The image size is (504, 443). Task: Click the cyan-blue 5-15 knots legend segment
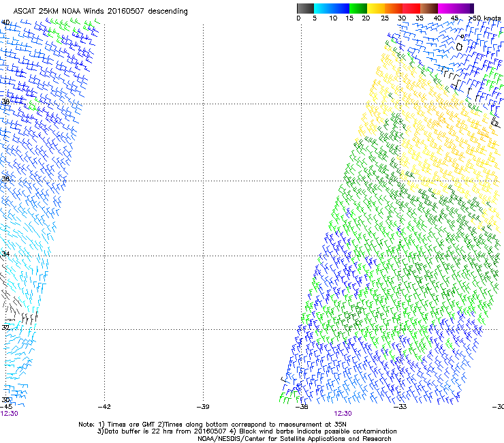pos(332,8)
